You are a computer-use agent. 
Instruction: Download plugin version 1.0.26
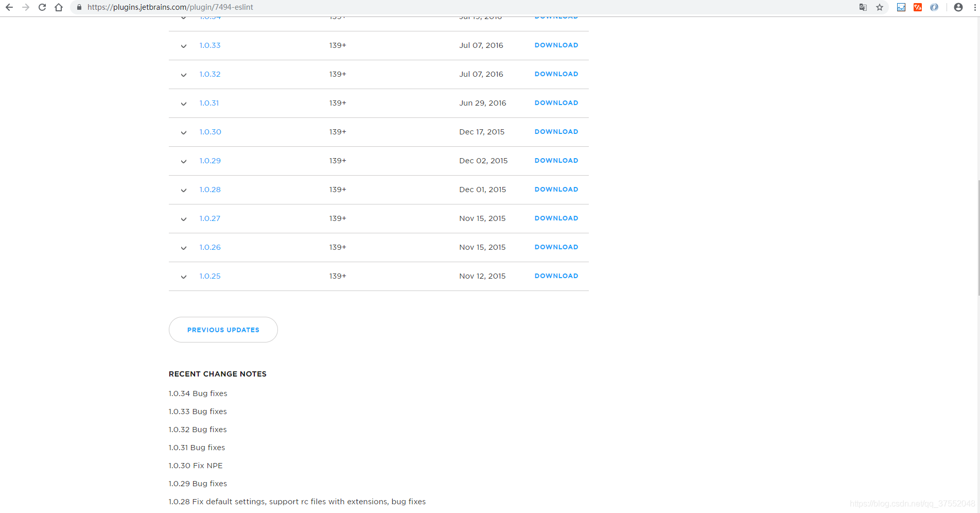(556, 247)
